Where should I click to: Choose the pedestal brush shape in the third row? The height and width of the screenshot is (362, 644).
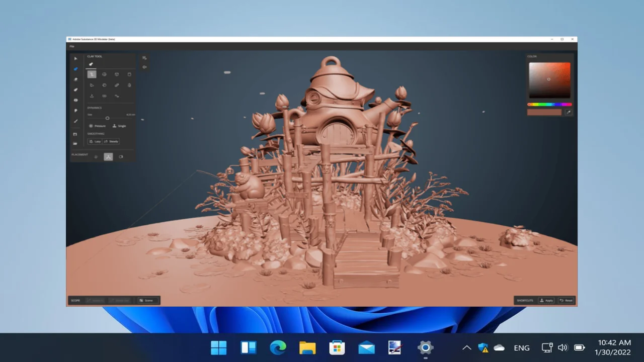click(92, 96)
